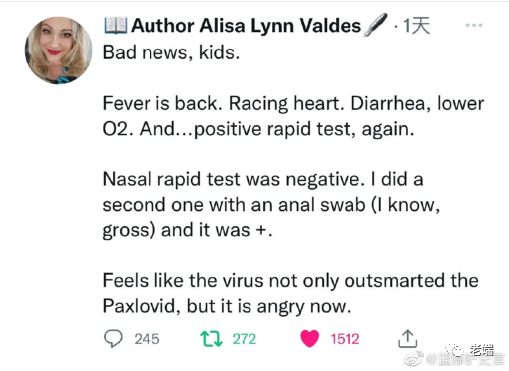Click the 'outsmarted the Paxlovid' paragraph
The height and width of the screenshot is (371, 509).
point(291,293)
